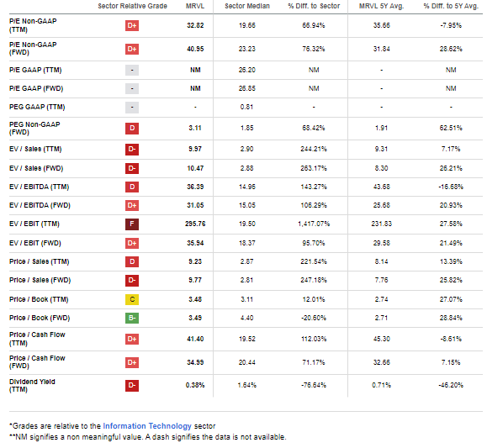
Task: Click the D grade badge for PEG Non-GAAP (FWD)
Action: click(132, 128)
